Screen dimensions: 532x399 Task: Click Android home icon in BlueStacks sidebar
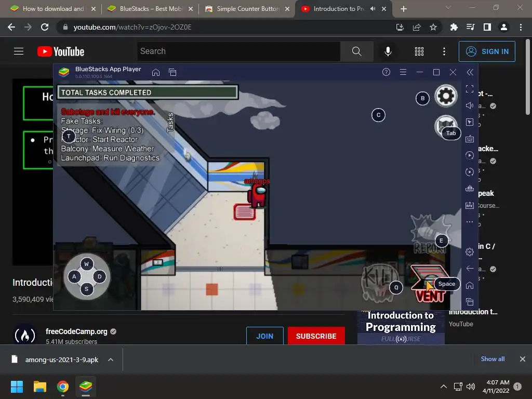[x=470, y=285]
